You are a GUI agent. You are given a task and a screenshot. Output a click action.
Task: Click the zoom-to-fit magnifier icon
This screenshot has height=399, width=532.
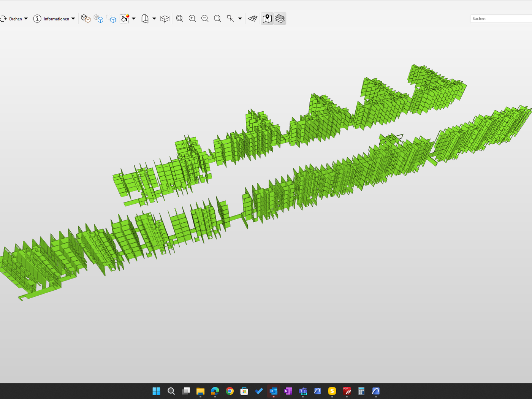pyautogui.click(x=180, y=19)
